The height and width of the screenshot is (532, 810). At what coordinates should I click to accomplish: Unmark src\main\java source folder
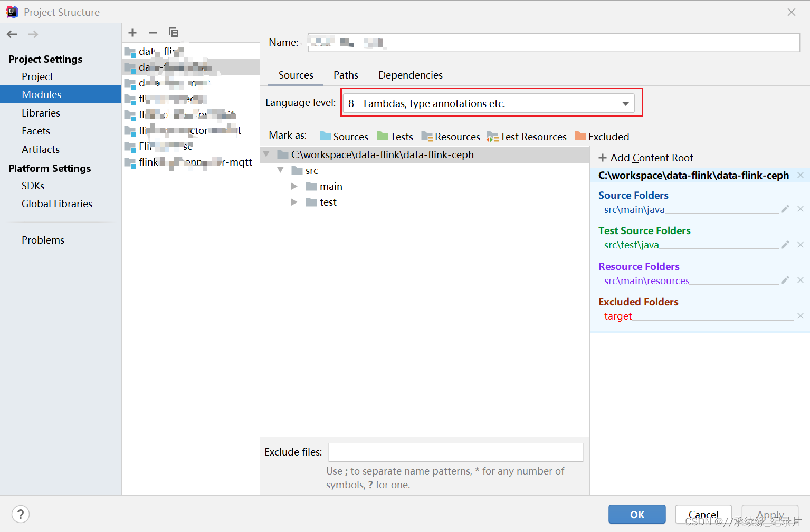tap(801, 209)
